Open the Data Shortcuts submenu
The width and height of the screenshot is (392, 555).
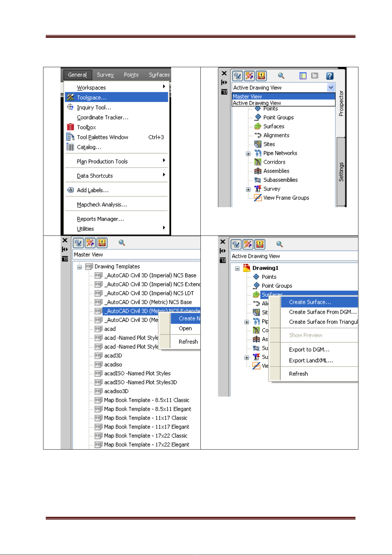click(117, 176)
